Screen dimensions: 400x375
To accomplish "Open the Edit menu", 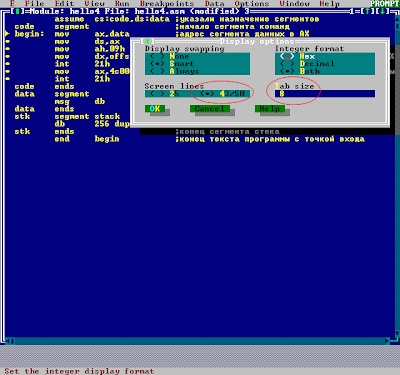I will tap(64, 4).
